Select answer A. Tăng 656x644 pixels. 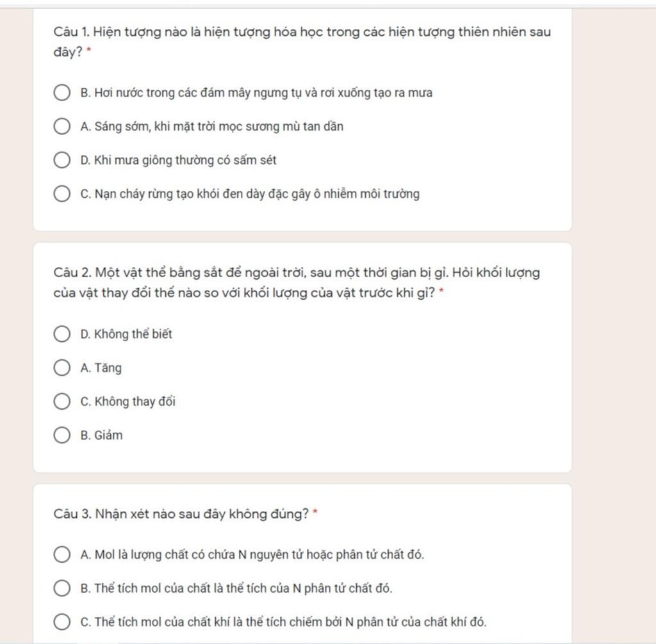(x=62, y=367)
